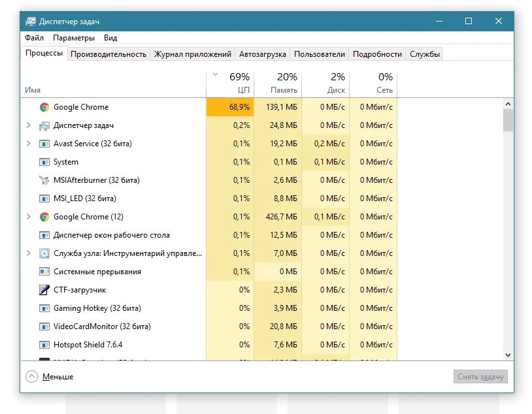This screenshot has width=532, height=414.
Task: Click the 24,8 МБ memory cell
Action: pos(278,125)
